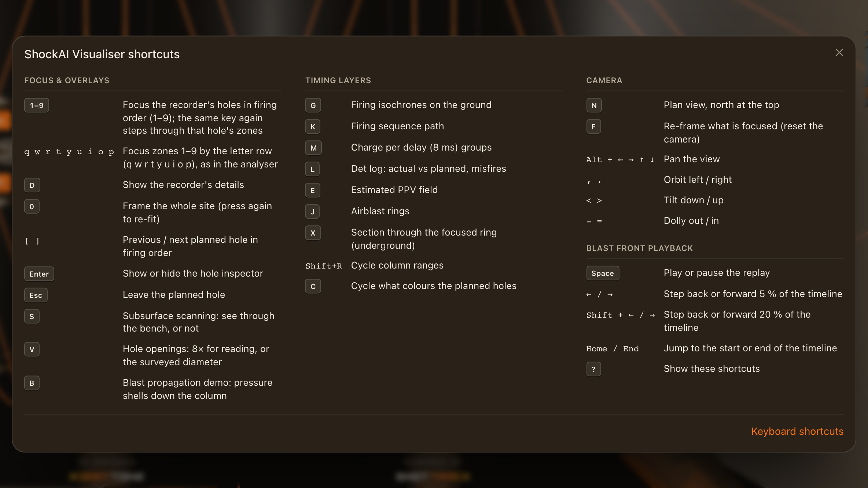The image size is (868, 488).
Task: Click the B key for blast propagation
Action: (x=32, y=383)
